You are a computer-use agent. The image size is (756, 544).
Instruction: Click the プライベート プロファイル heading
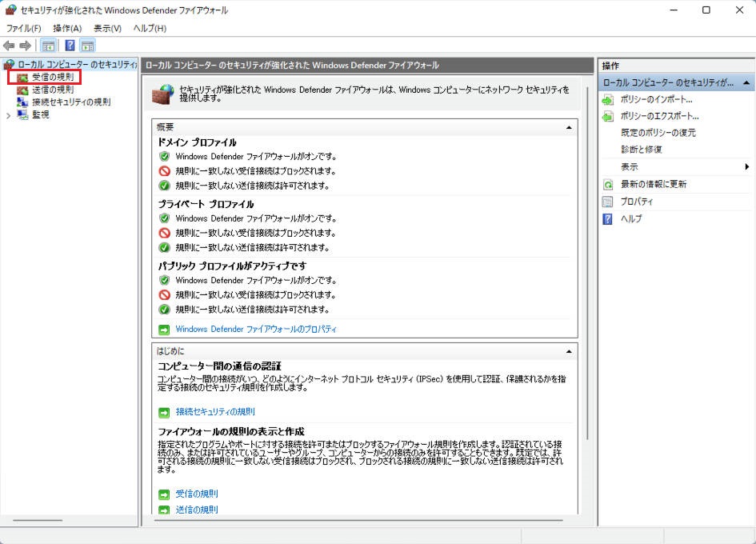coord(206,204)
